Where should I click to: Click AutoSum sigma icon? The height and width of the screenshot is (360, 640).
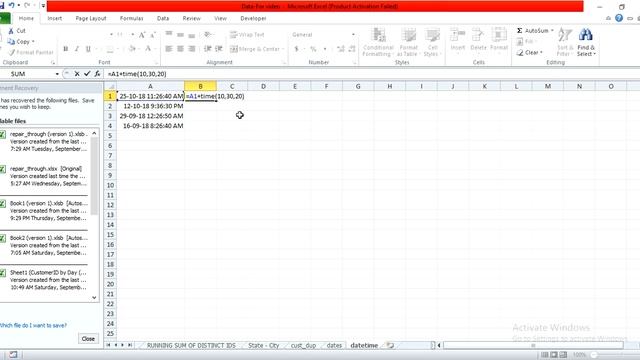520,31
